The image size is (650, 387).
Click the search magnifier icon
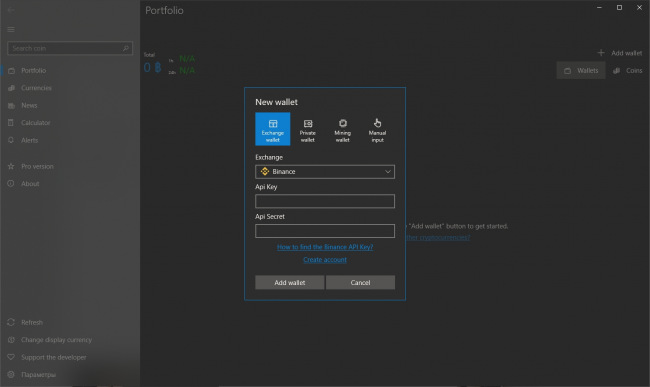coord(126,48)
